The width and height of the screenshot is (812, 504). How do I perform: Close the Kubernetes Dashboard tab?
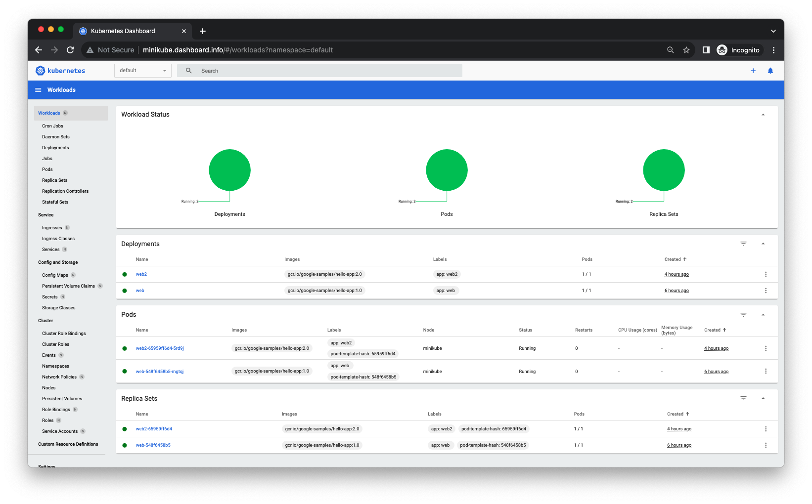click(x=184, y=31)
